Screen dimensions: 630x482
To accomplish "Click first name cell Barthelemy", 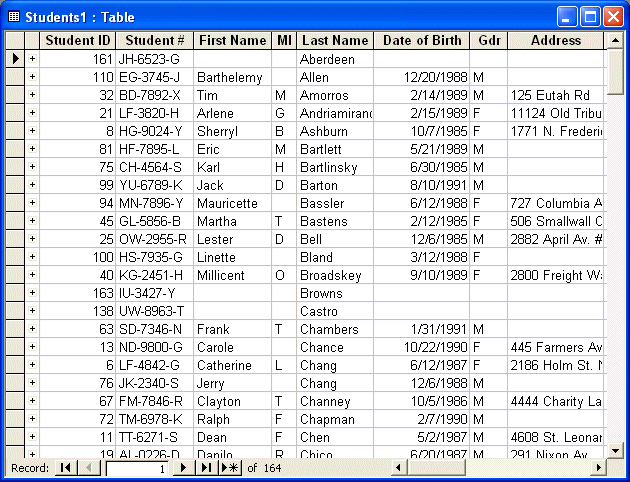I will click(x=233, y=77).
